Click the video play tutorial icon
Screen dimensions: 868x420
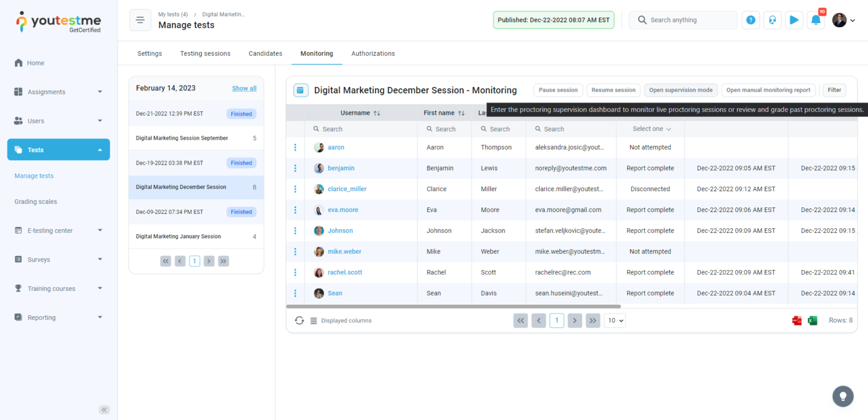[x=794, y=20]
